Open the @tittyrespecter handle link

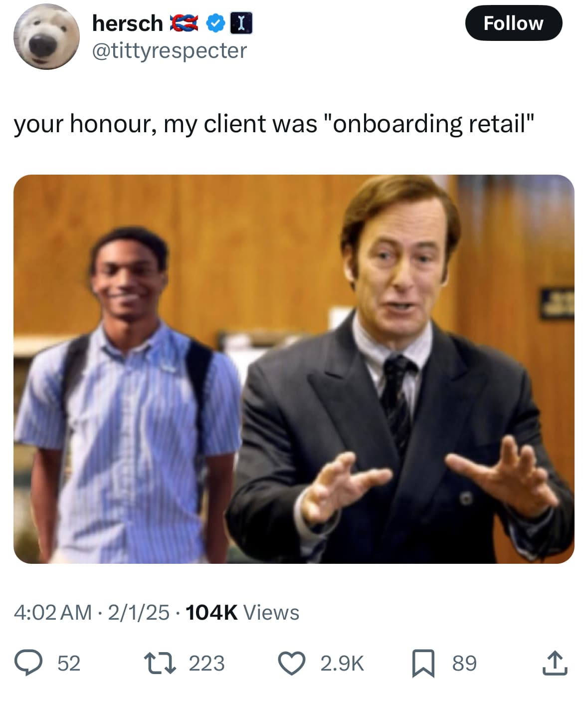170,50
